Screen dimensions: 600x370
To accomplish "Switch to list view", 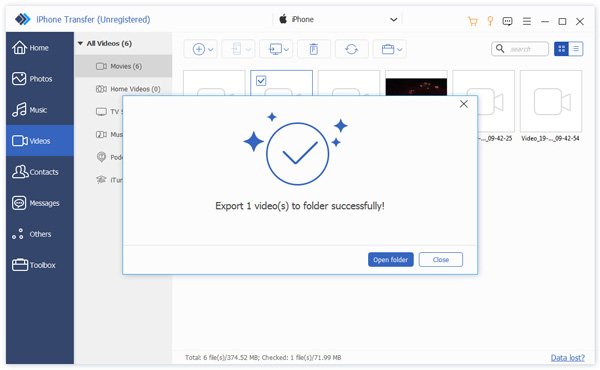I will pyautogui.click(x=576, y=49).
